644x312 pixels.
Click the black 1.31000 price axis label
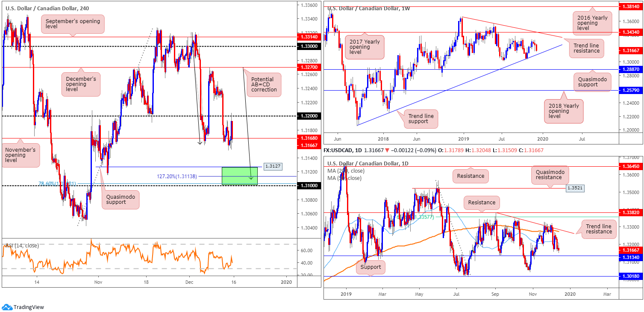pyautogui.click(x=309, y=185)
